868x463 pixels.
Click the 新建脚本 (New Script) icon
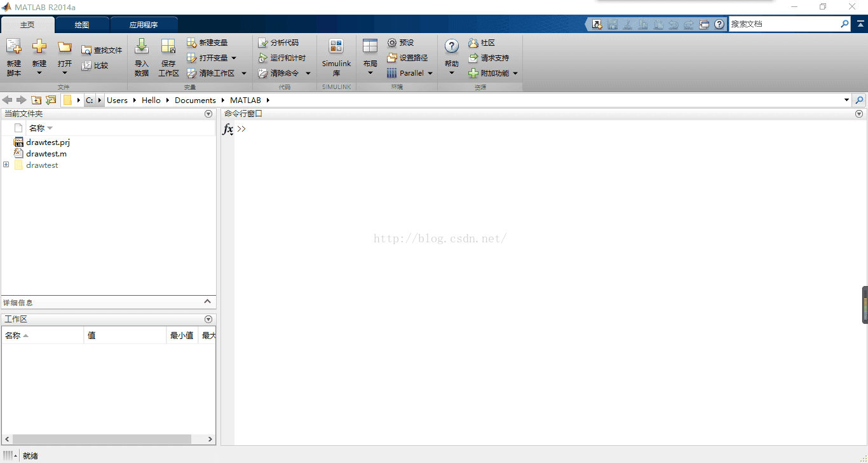click(x=14, y=47)
